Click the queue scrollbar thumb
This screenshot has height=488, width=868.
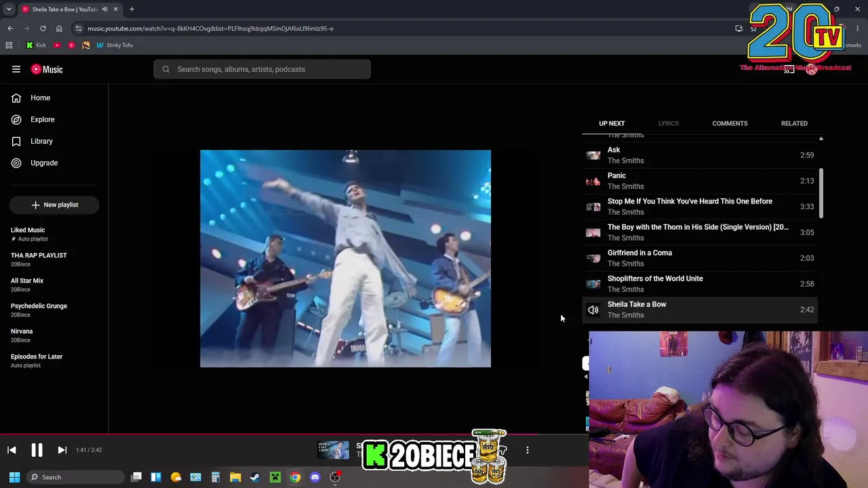point(821,193)
